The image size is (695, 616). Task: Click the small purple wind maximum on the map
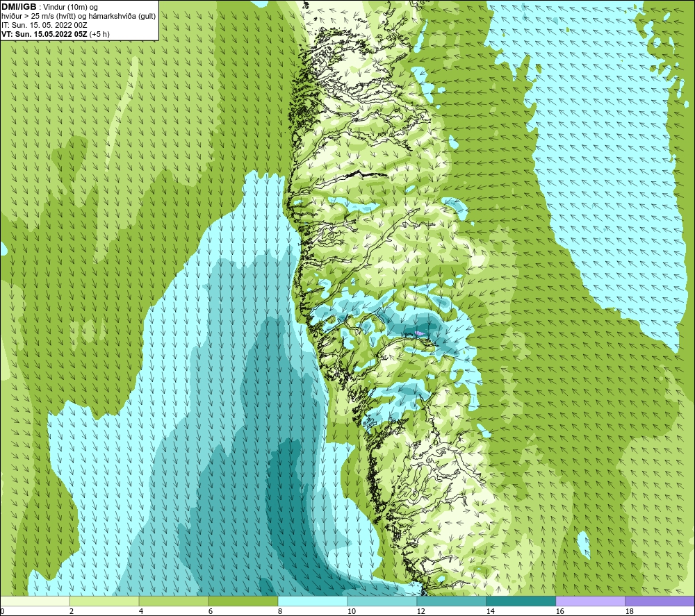click(x=419, y=333)
